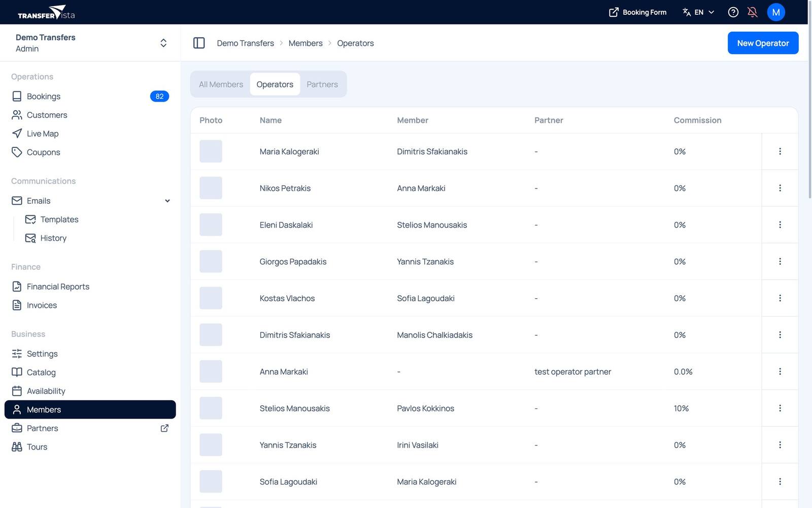The height and width of the screenshot is (508, 812).
Task: Click the Members breadcrumb link
Action: 306,43
